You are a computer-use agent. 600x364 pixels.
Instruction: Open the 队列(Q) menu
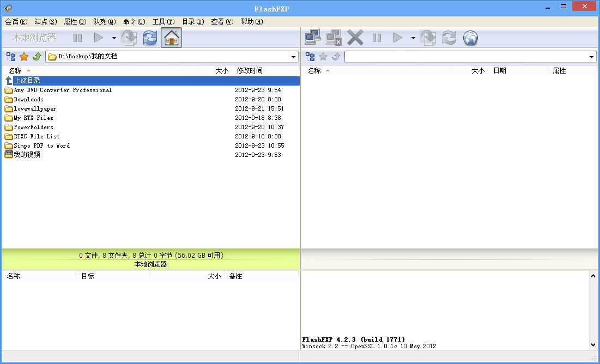click(105, 22)
